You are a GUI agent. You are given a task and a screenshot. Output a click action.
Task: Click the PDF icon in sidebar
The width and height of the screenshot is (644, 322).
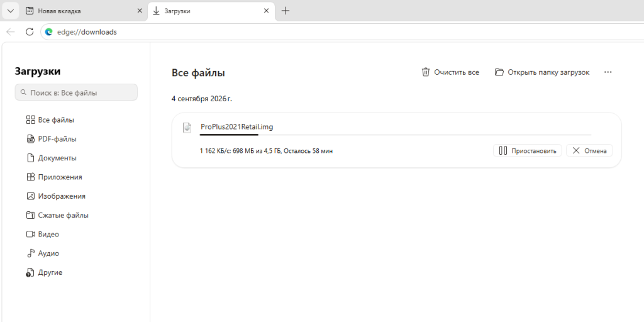coord(30,139)
